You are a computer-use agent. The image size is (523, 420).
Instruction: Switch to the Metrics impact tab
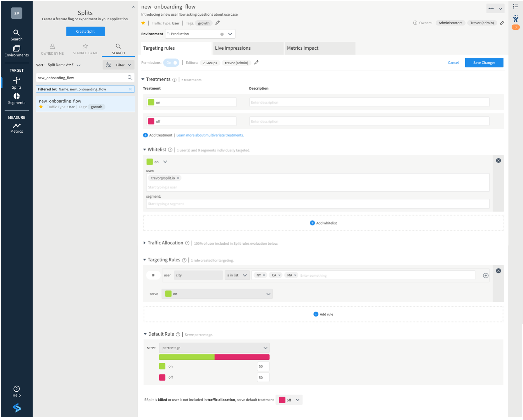320,48
